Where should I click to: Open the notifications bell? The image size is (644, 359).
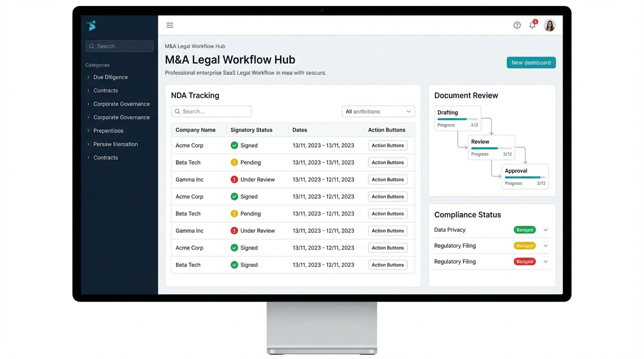(x=532, y=25)
